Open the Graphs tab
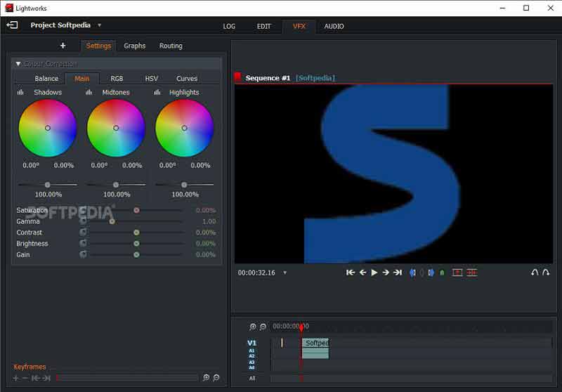This screenshot has height=392, width=562. (135, 46)
